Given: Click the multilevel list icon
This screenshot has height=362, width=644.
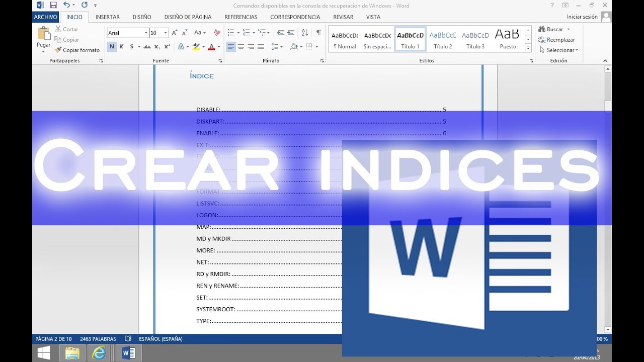Looking at the screenshot, I should pos(262,33).
